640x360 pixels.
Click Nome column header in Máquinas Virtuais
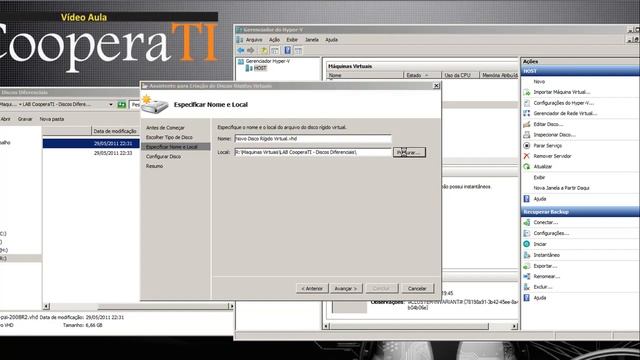tap(365, 76)
